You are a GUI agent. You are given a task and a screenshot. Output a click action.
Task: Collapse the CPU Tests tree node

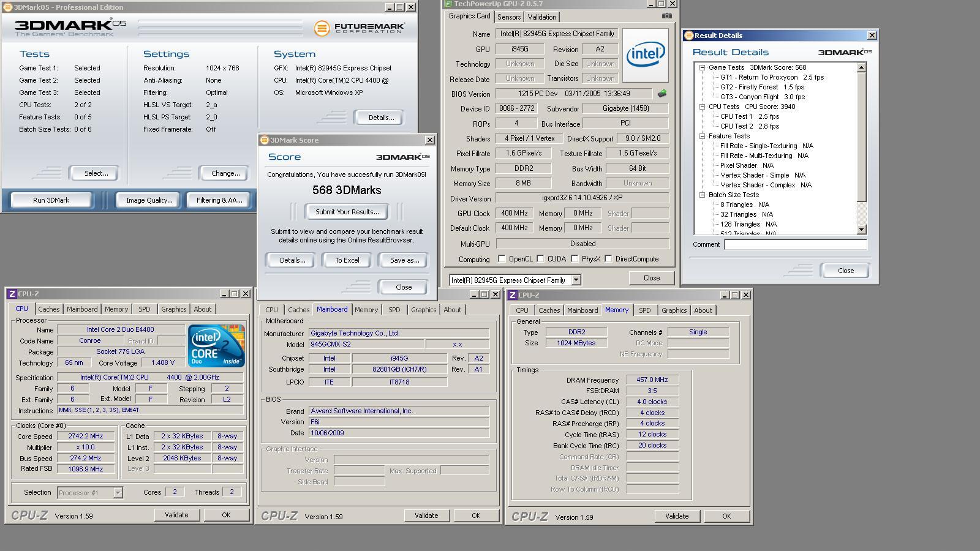703,107
